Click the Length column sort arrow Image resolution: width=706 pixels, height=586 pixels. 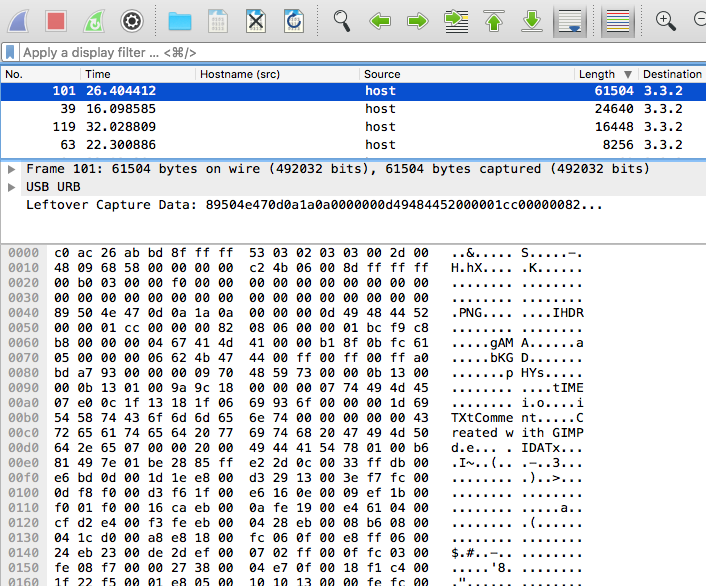628,74
